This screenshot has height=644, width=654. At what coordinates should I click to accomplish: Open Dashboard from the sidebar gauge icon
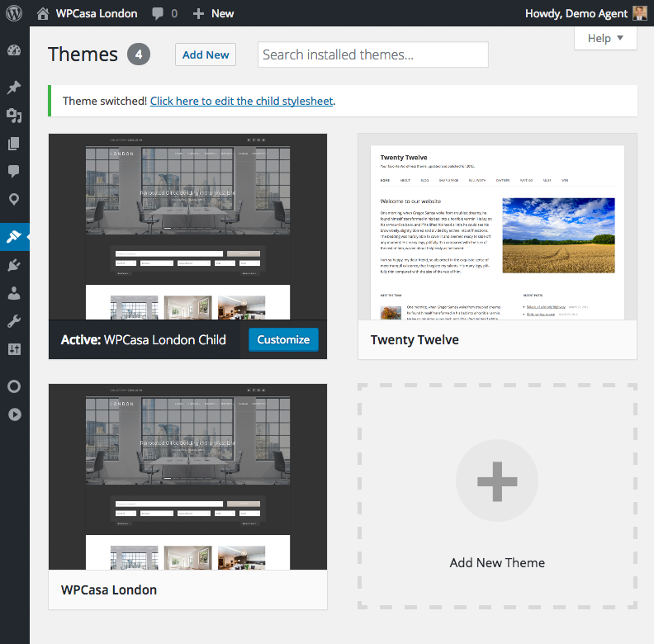pos(14,50)
